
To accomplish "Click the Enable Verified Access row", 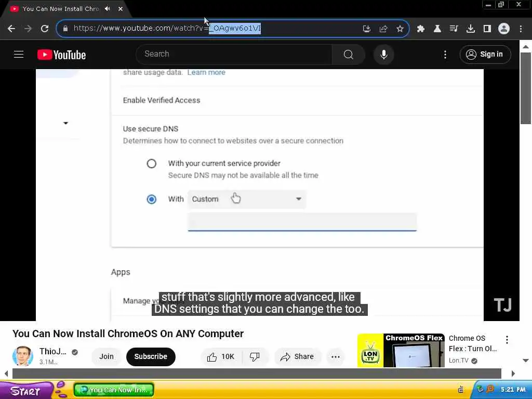I will [x=297, y=100].
